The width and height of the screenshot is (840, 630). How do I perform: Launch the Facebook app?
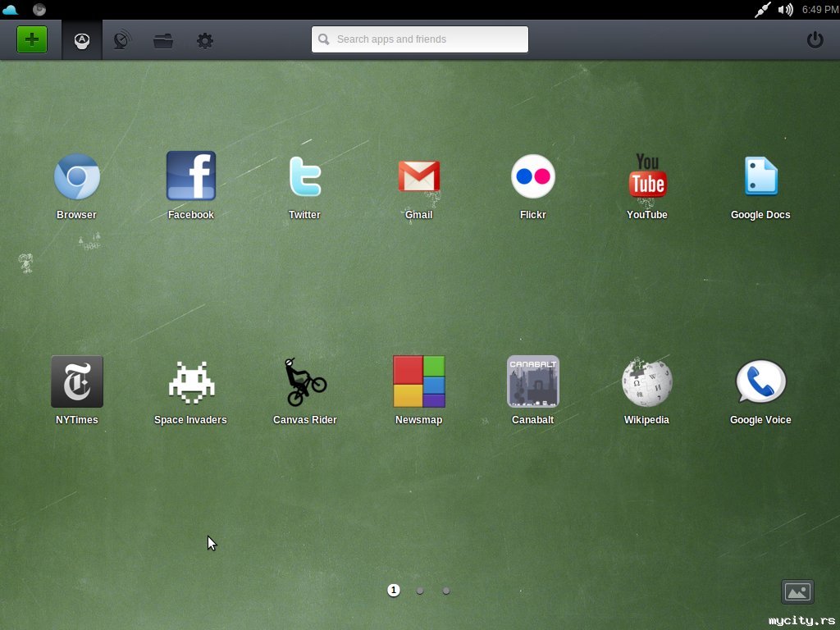pyautogui.click(x=190, y=176)
